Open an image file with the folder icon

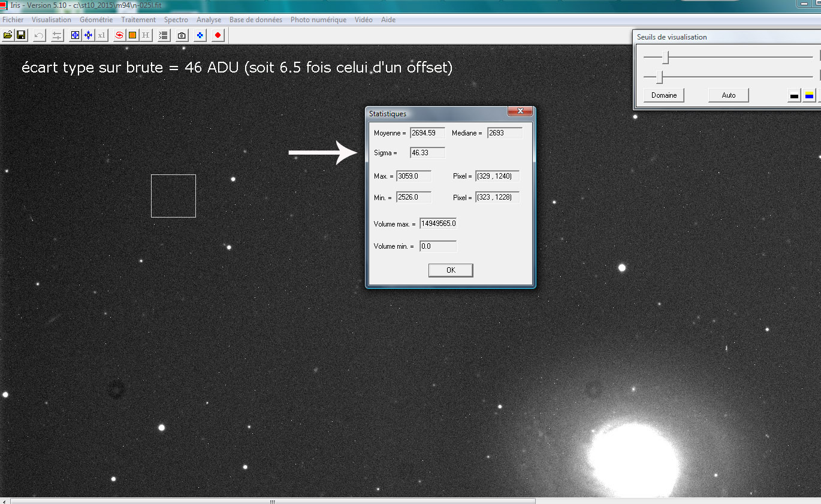point(8,35)
